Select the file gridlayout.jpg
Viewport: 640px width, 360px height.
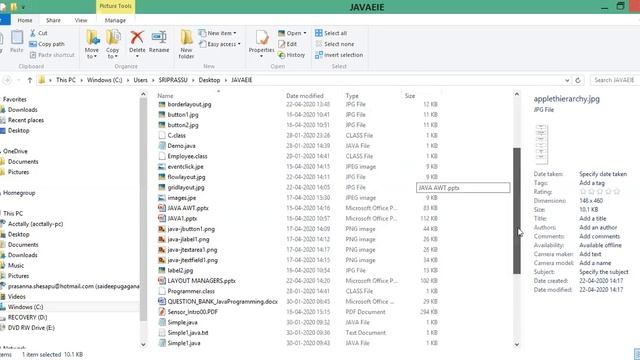186,187
